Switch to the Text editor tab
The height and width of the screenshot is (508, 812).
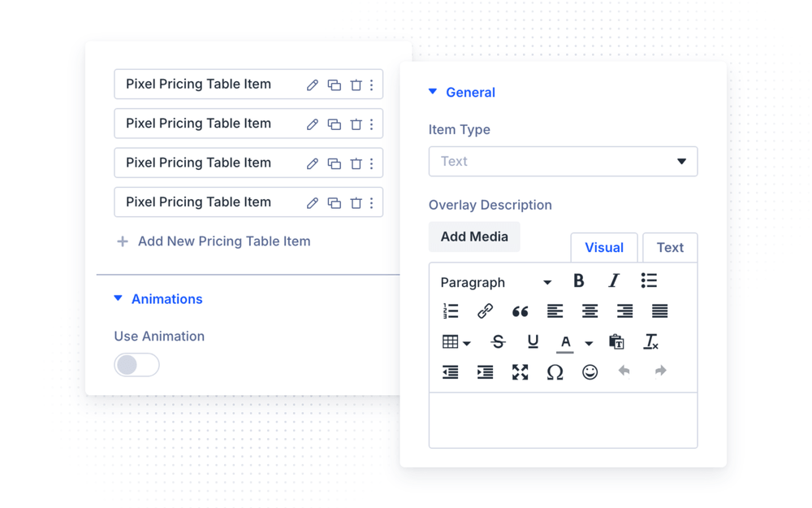pyautogui.click(x=670, y=248)
